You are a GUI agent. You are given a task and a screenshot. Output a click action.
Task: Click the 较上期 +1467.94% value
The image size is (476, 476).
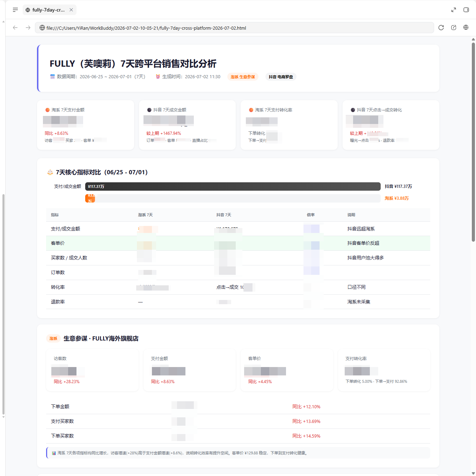click(x=163, y=133)
